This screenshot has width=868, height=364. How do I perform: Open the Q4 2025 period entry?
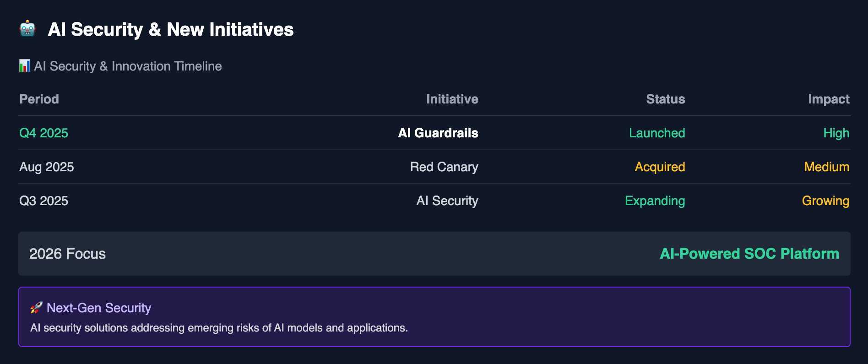click(x=43, y=133)
